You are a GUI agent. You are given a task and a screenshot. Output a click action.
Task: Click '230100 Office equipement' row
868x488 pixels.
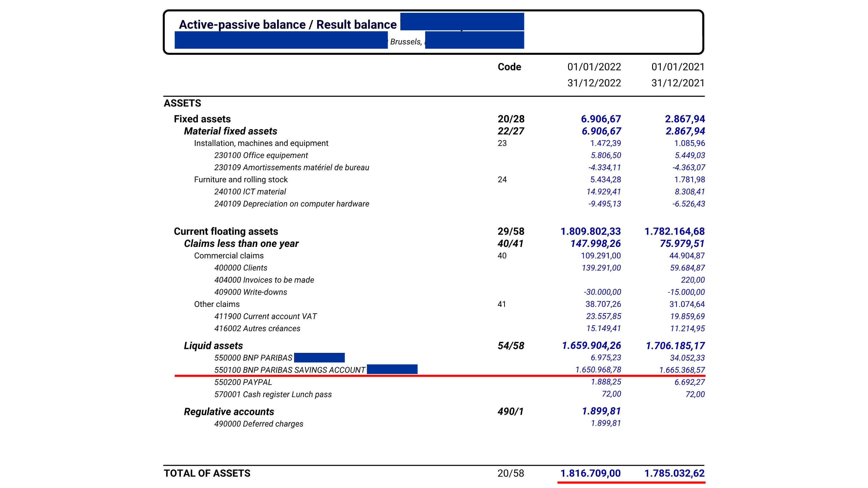261,155
